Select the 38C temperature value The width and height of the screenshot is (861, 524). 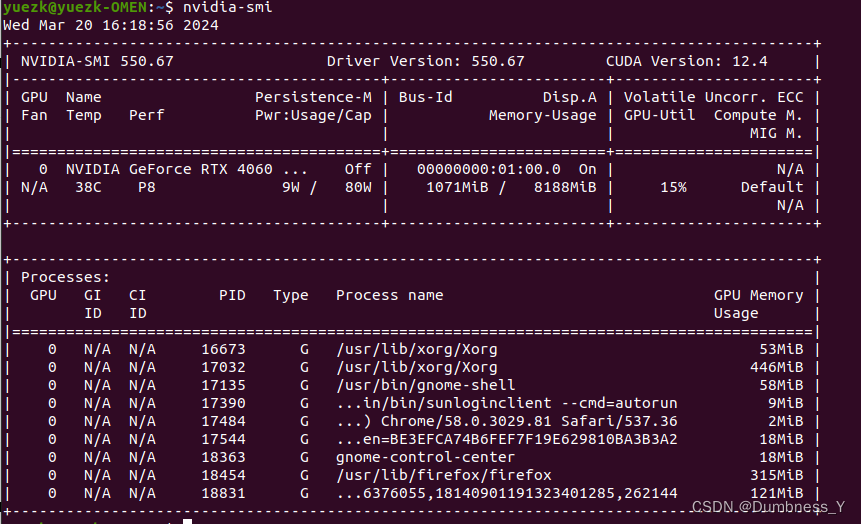click(x=88, y=187)
